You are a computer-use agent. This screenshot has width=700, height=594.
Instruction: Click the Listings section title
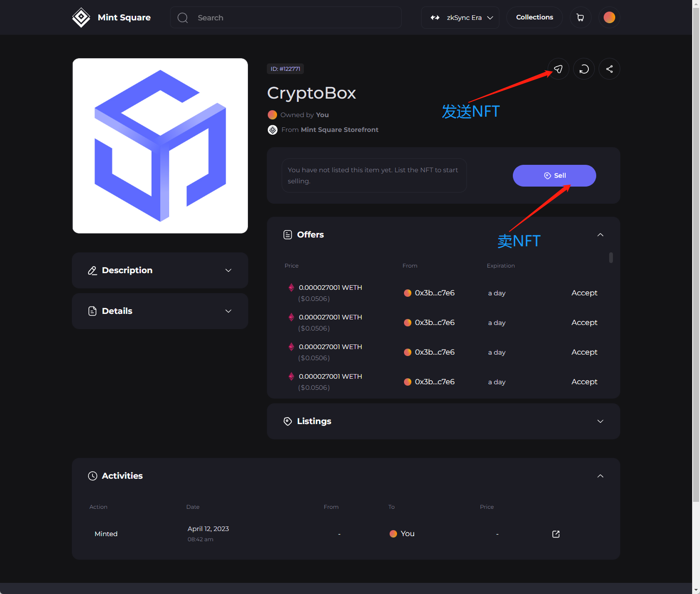tap(314, 421)
